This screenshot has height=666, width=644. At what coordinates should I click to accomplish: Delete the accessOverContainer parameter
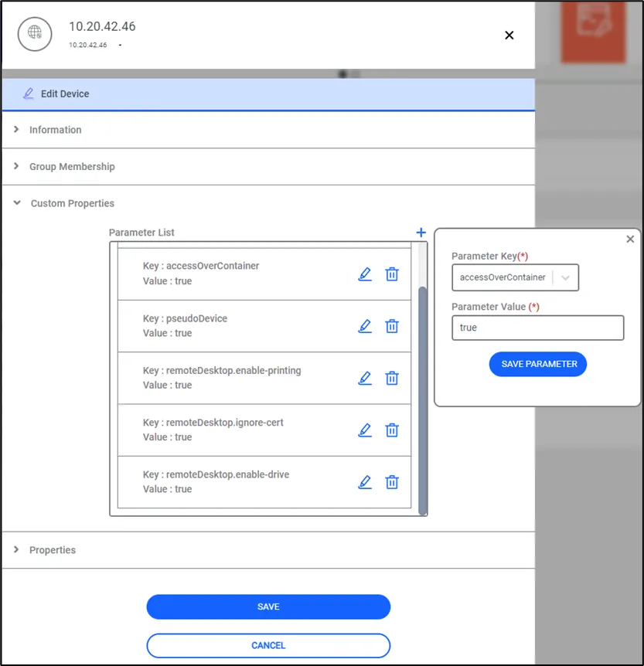click(392, 274)
